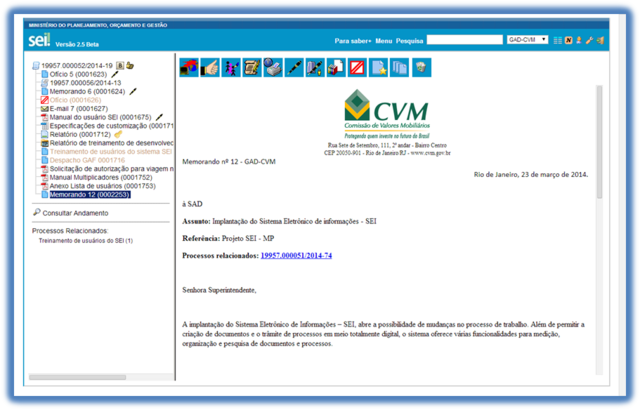Click the document-with-star favorite model icon
640x410 pixels.
pyautogui.click(x=378, y=67)
